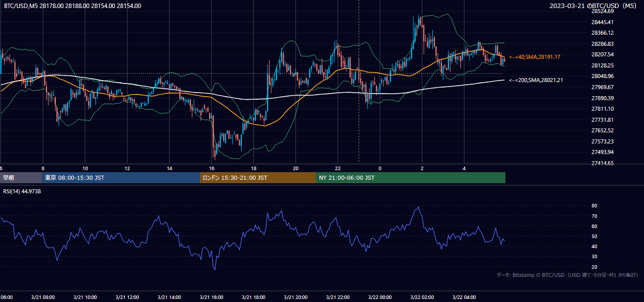Click the RSI 50 level label
This screenshot has width=644, height=302.
(x=594, y=236)
